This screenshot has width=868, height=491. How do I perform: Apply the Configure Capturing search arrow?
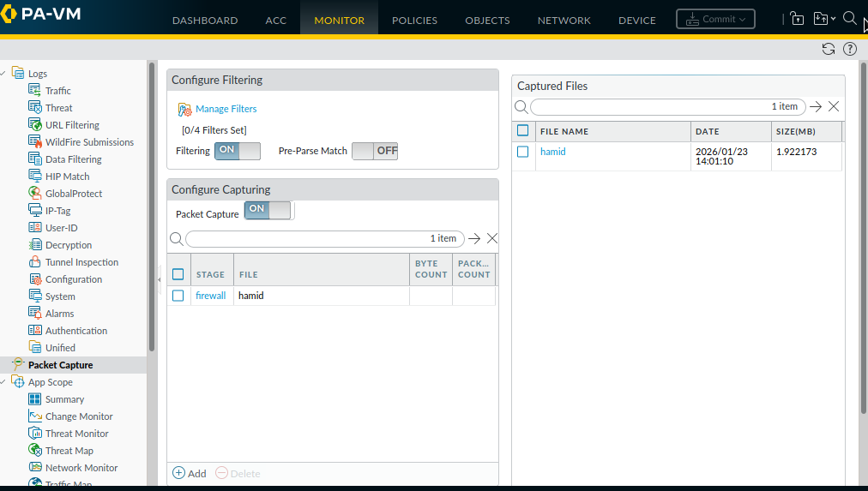[x=474, y=239]
